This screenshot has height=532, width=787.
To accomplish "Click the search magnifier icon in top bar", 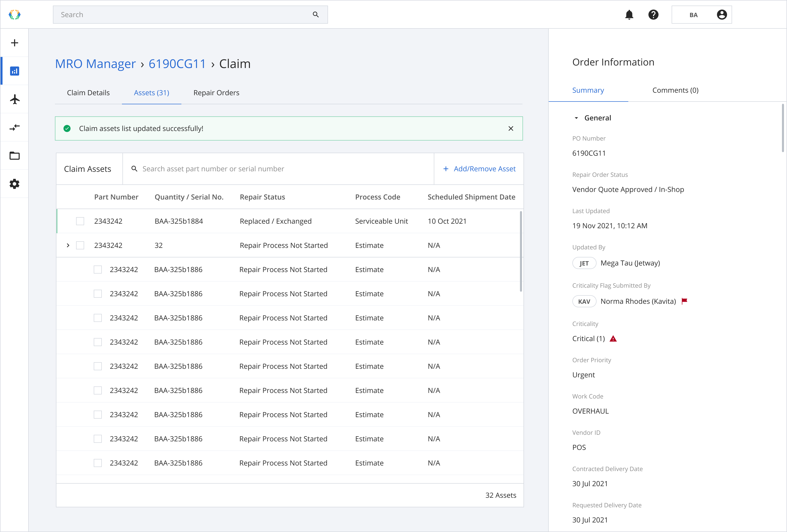I will click(x=316, y=15).
